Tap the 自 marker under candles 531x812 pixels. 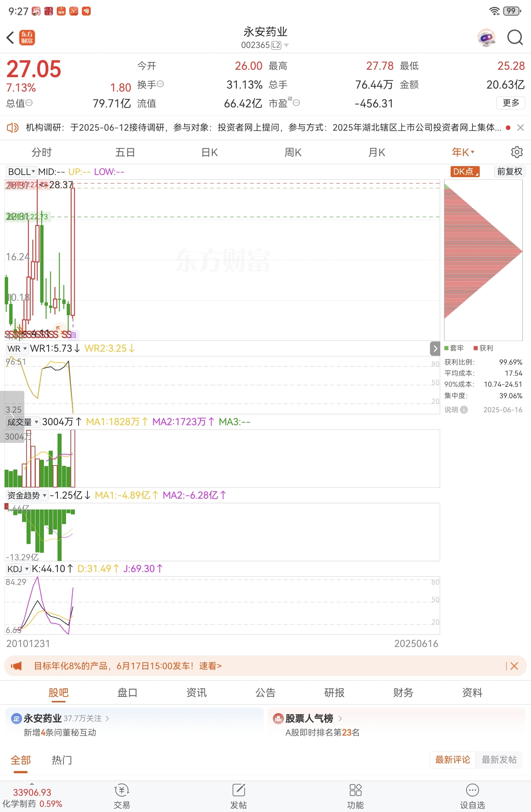point(73,335)
